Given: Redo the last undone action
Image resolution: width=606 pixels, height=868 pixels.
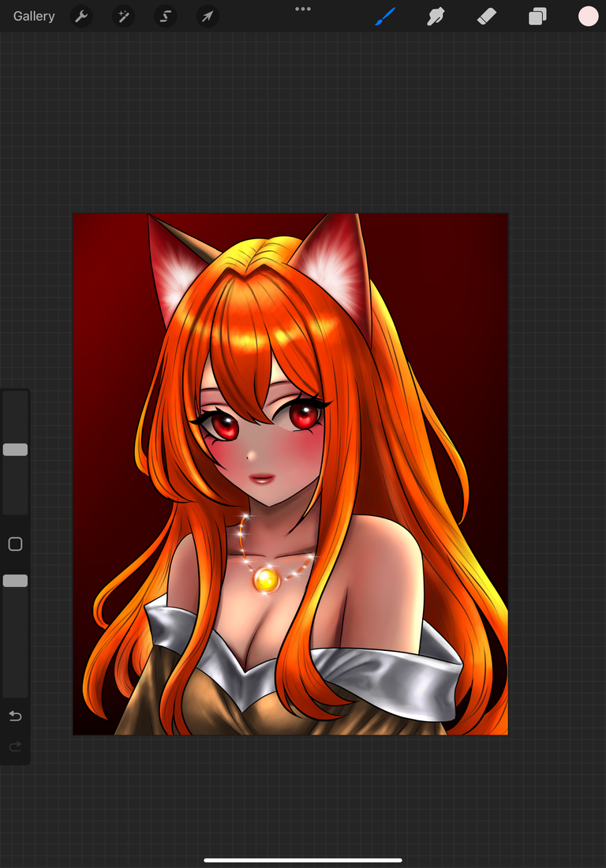Looking at the screenshot, I should pos(15,746).
